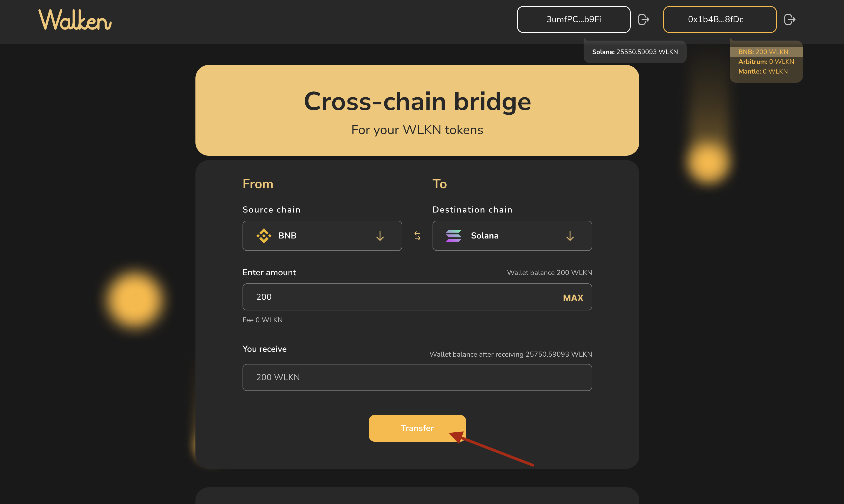
Task: Click the Walken logo
Action: pyautogui.click(x=75, y=20)
